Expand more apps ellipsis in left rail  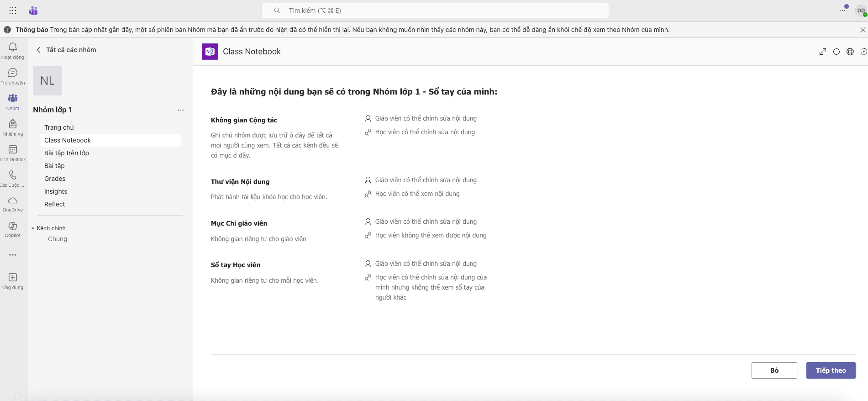coord(13,255)
